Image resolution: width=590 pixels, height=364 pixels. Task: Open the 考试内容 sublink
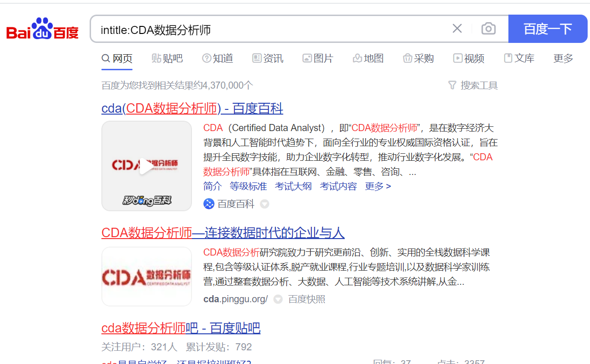point(339,186)
